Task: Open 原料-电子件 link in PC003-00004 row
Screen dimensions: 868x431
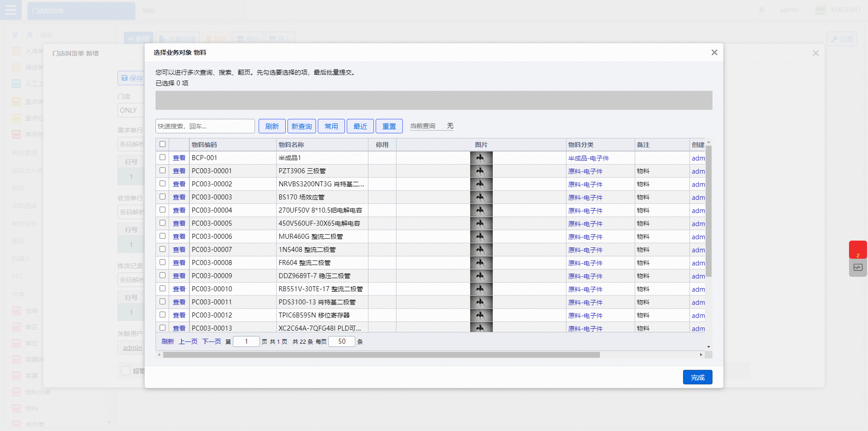Action: (x=585, y=211)
